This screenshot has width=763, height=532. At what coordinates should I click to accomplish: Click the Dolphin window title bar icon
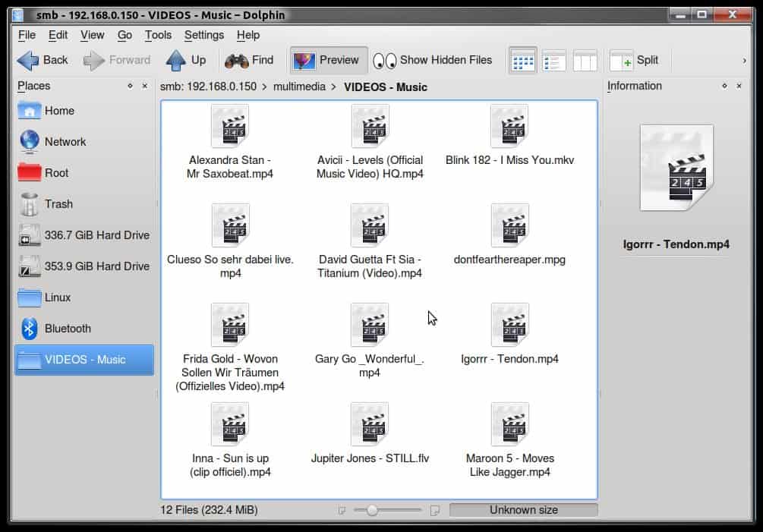[x=18, y=15]
